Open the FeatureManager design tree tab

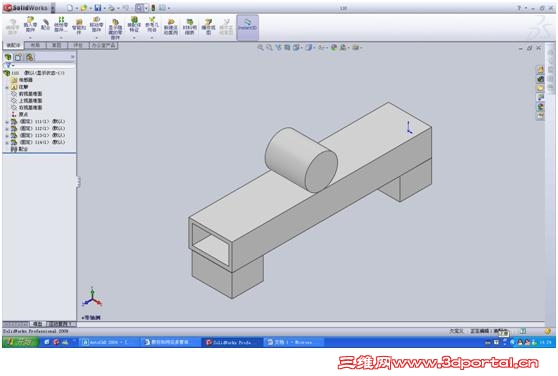pos(8,57)
